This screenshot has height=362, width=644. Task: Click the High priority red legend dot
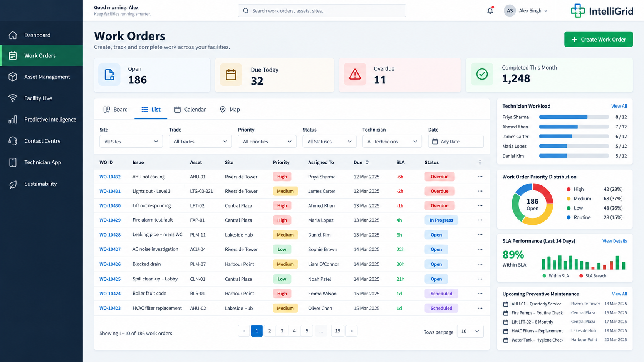[569, 189]
